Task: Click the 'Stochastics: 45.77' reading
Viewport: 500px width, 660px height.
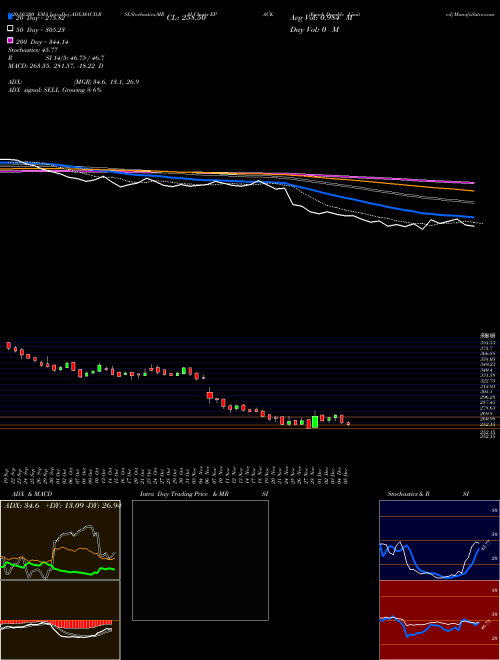Action: pos(33,50)
